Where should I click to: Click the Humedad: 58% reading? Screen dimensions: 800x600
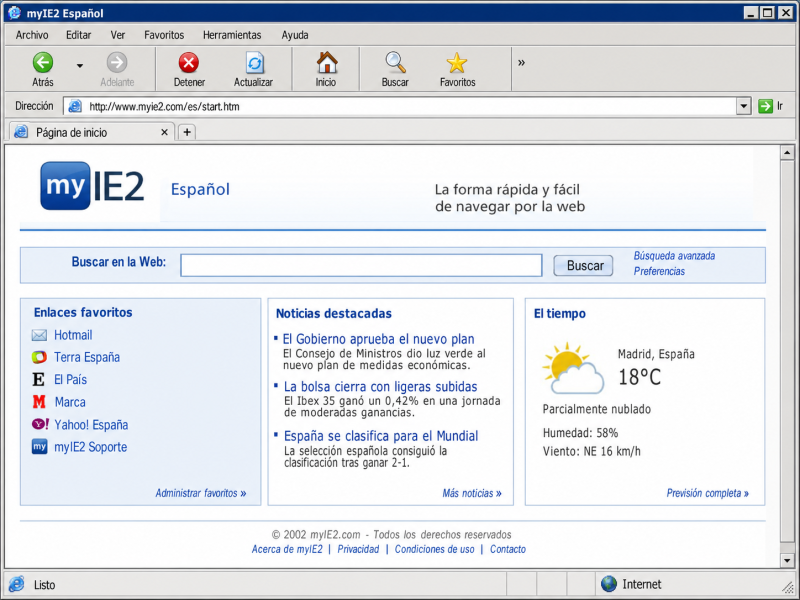tap(580, 433)
